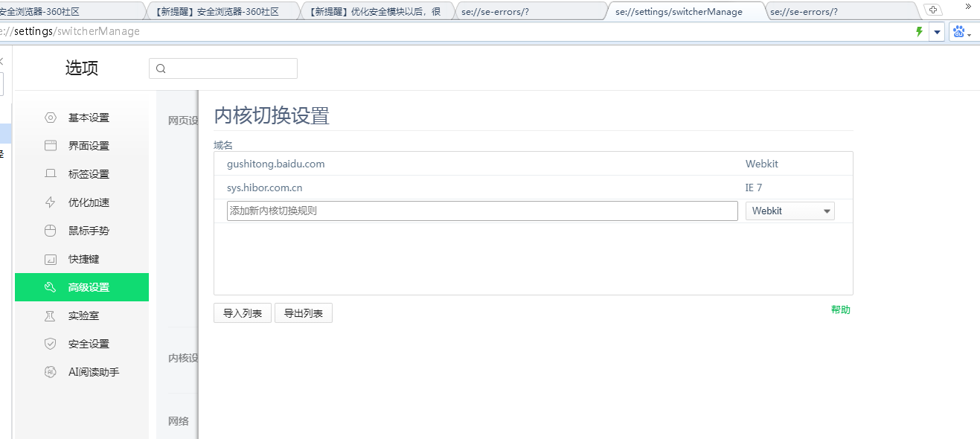
Task: Click the basic settings hexagon icon
Action: 51,118
